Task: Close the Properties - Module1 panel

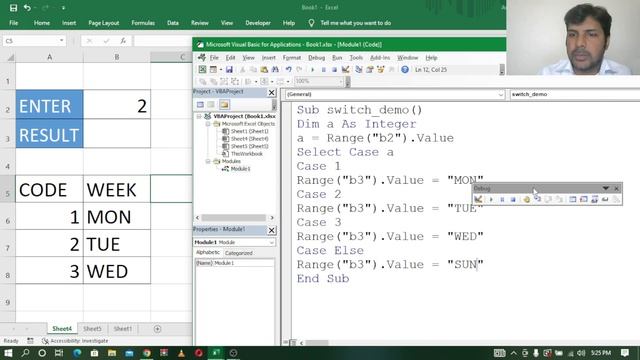Action: 271,231
